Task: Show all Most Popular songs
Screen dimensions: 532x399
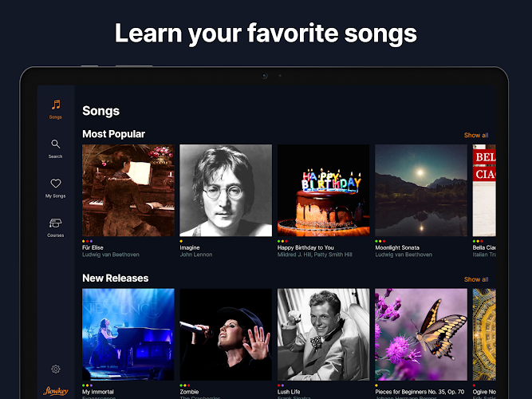Action: pyautogui.click(x=476, y=135)
